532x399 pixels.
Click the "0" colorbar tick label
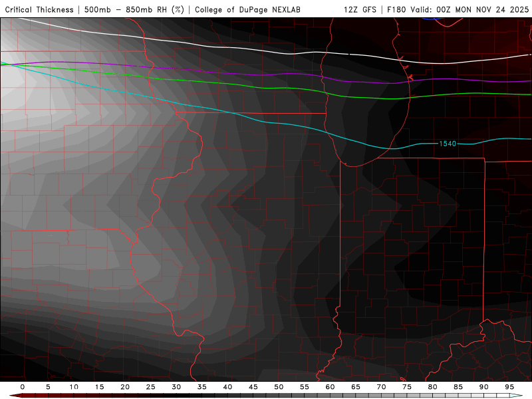click(x=23, y=387)
